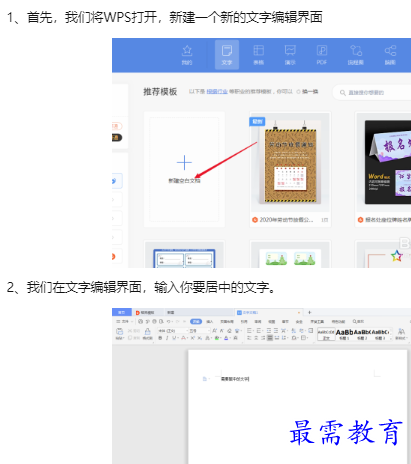The height and width of the screenshot is (464, 411).
Task: Select the 演示 presentation type icon
Action: tap(290, 55)
